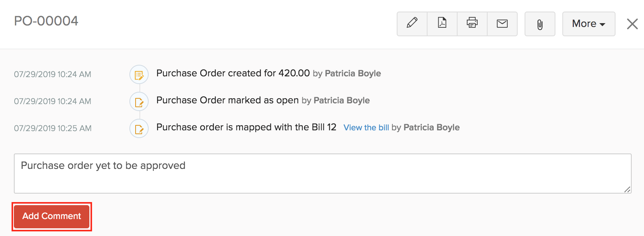Focus the comment text box
Image resolution: width=644 pixels, height=236 pixels.
pos(322,174)
